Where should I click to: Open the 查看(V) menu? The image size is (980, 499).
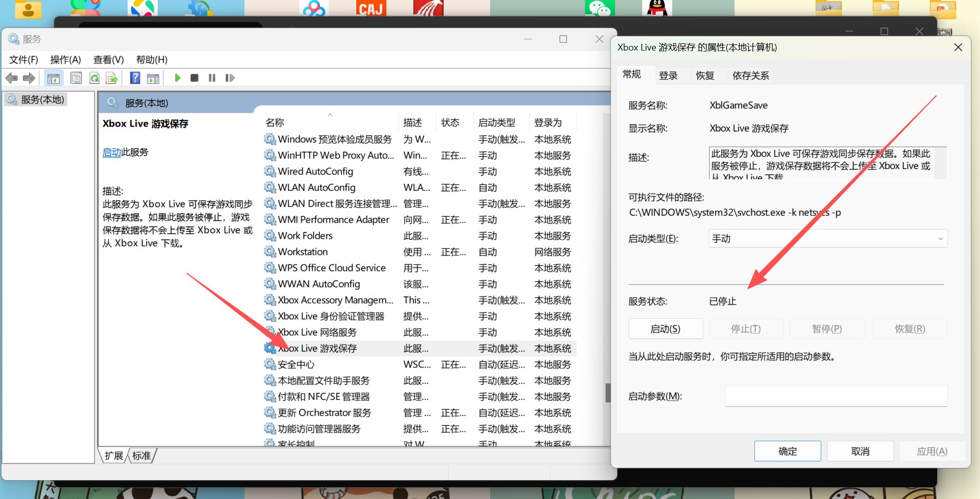(x=109, y=60)
